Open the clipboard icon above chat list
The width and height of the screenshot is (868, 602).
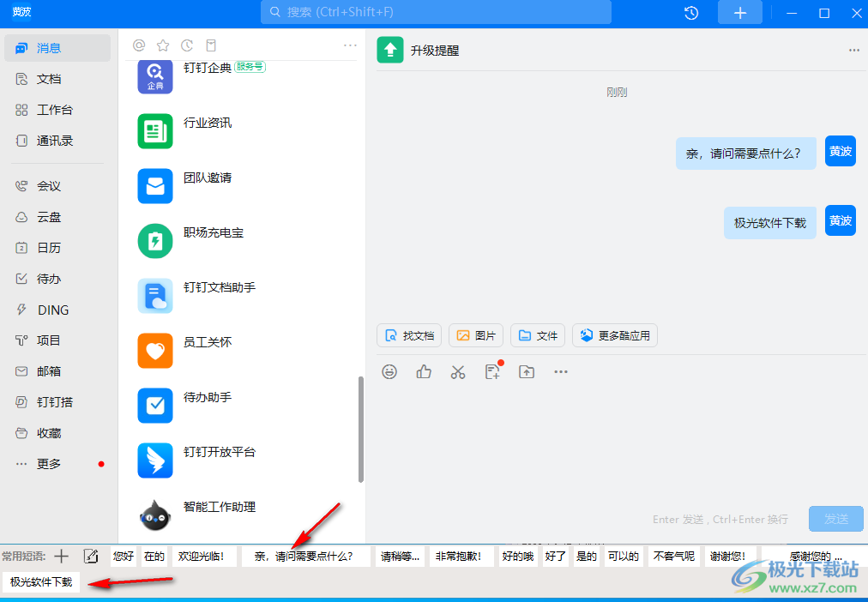(x=211, y=45)
